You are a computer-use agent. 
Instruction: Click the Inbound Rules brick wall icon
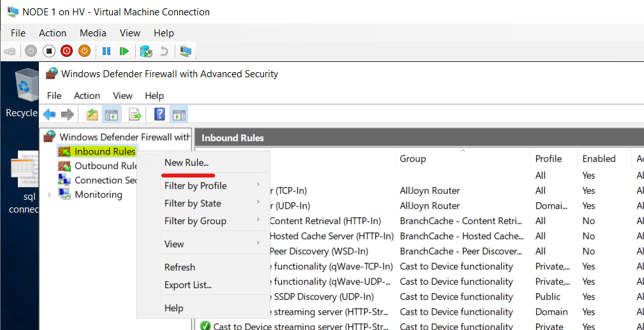[x=64, y=152]
